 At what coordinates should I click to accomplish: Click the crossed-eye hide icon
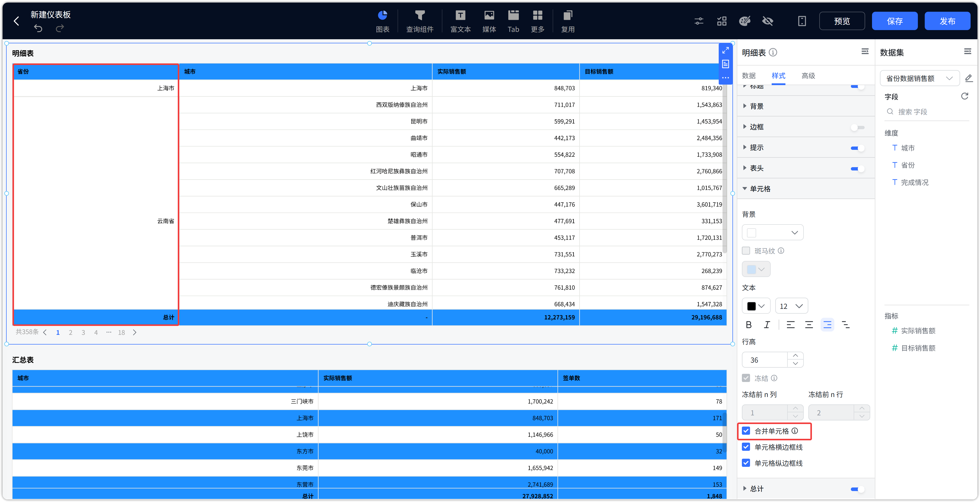(x=768, y=21)
